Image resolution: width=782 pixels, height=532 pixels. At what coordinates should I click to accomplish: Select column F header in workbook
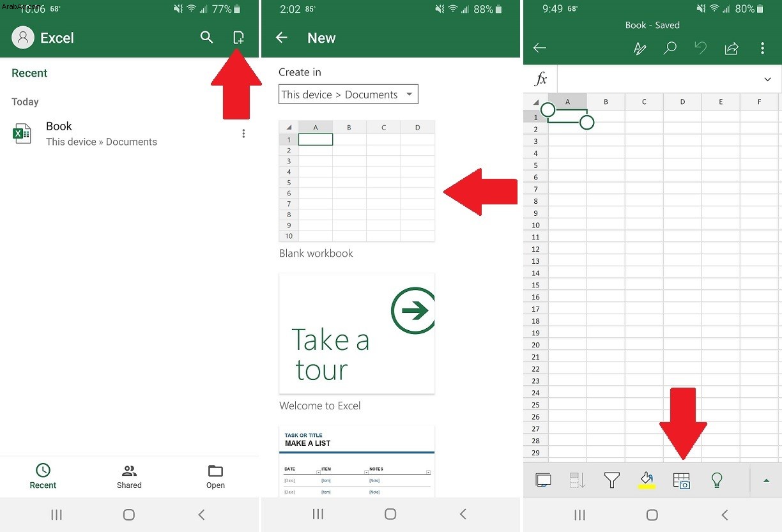759,102
